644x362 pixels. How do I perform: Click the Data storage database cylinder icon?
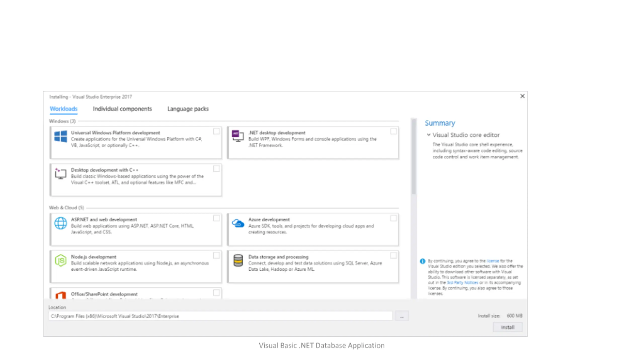tap(238, 260)
